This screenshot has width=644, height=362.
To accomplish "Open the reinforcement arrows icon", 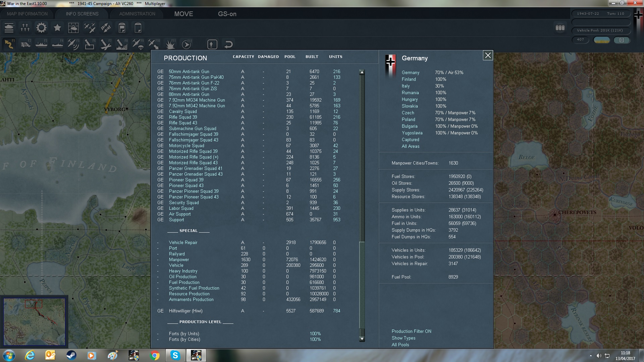I will [x=106, y=28].
